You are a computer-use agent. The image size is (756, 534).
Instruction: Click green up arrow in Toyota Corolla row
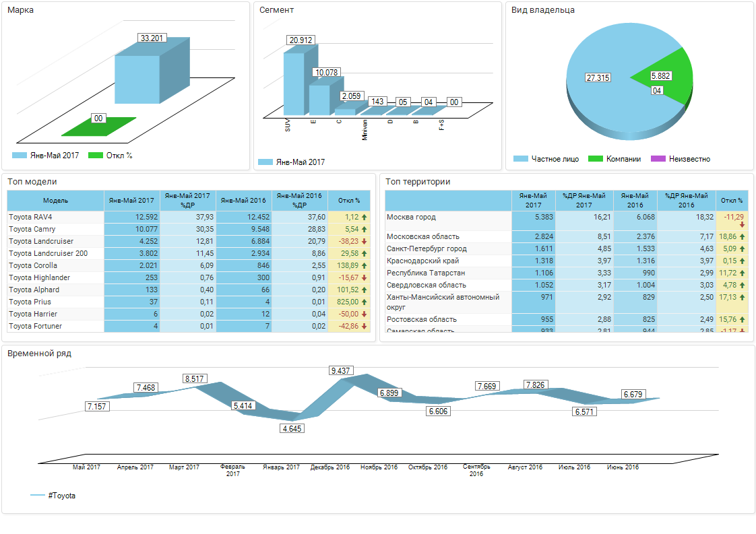[365, 266]
